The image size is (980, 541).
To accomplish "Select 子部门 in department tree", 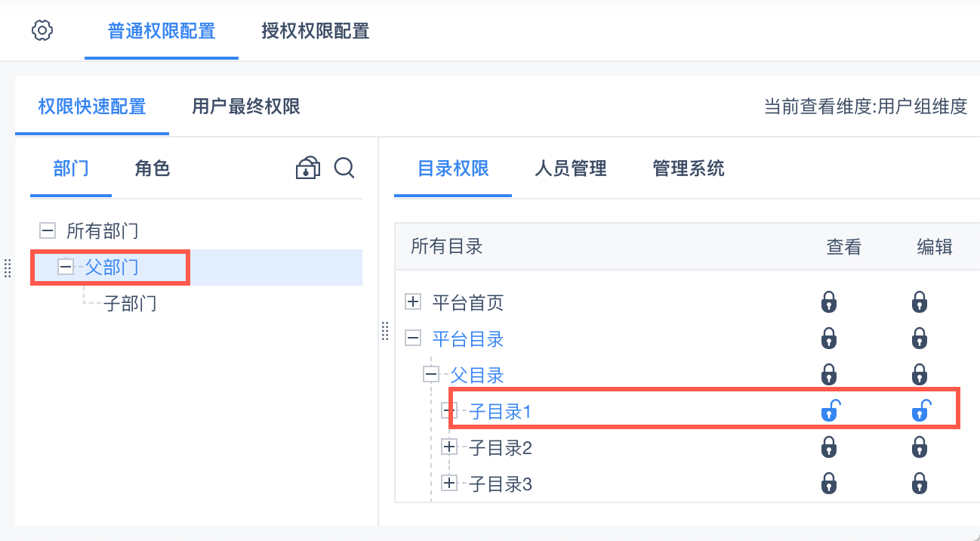I will [x=130, y=304].
